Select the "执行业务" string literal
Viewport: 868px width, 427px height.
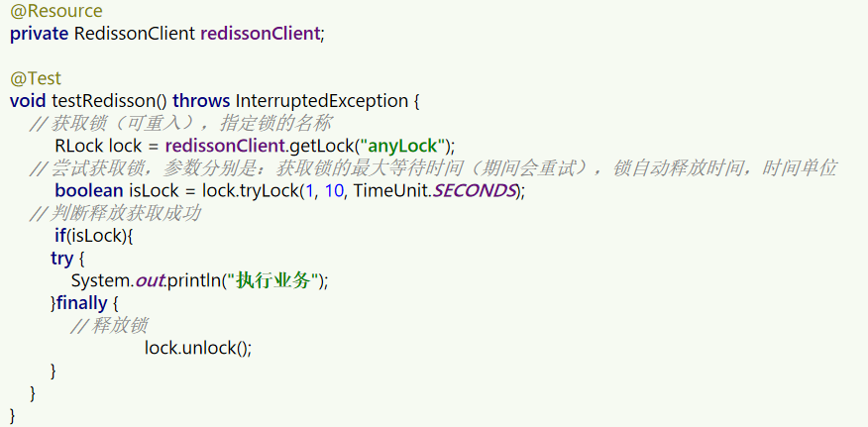click(272, 280)
